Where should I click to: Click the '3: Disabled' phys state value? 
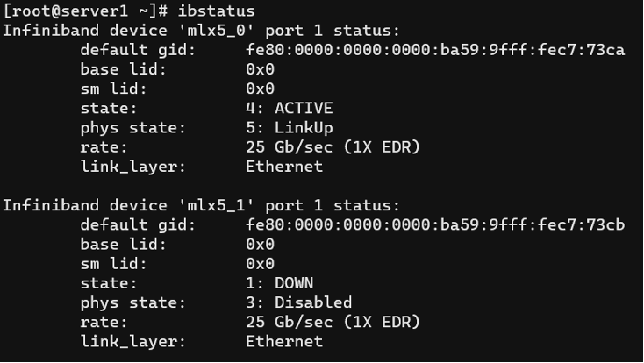(x=298, y=302)
